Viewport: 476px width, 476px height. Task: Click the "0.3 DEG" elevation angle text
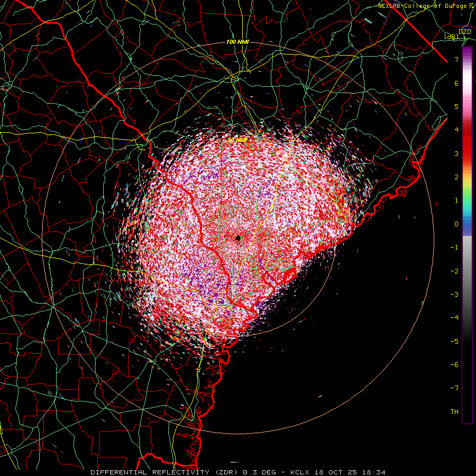(260, 472)
